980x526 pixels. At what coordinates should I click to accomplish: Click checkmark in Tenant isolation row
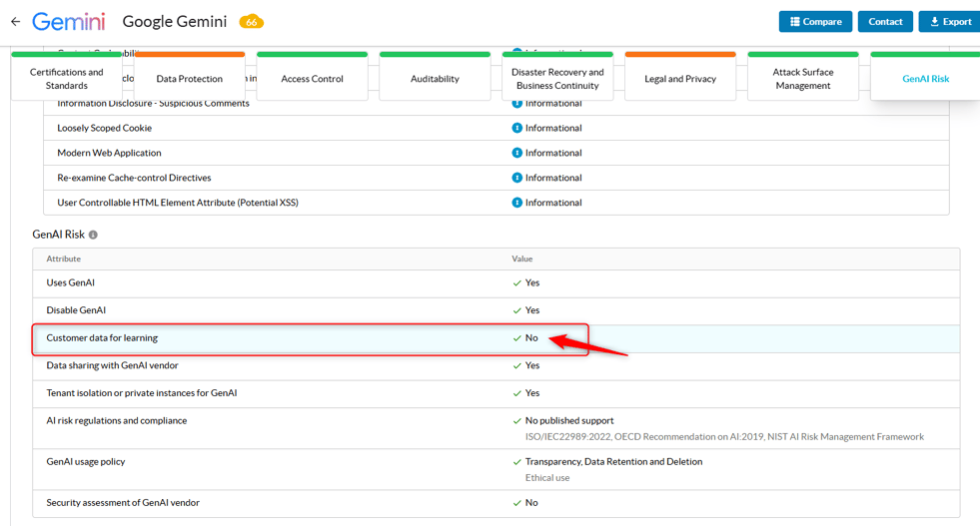pos(516,393)
